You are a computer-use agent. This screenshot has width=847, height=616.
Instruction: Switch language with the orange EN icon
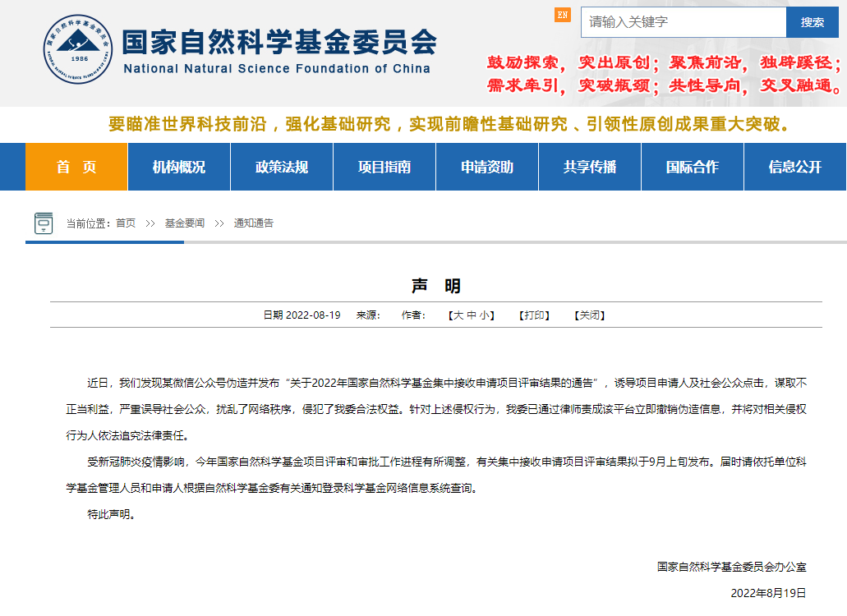click(x=563, y=15)
